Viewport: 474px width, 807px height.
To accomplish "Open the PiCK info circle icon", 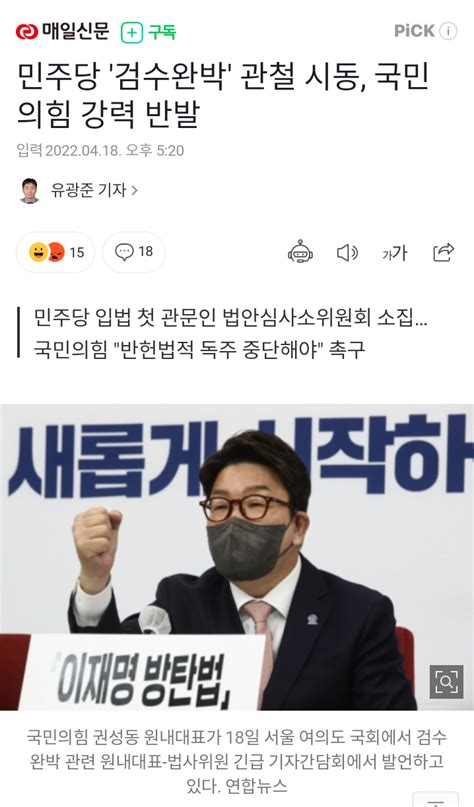I will click(x=448, y=31).
